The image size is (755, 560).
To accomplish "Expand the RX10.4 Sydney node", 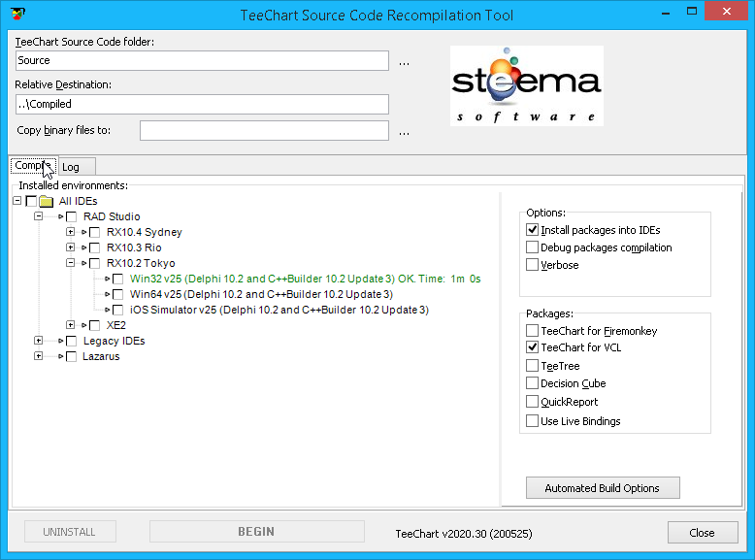I will point(70,232).
